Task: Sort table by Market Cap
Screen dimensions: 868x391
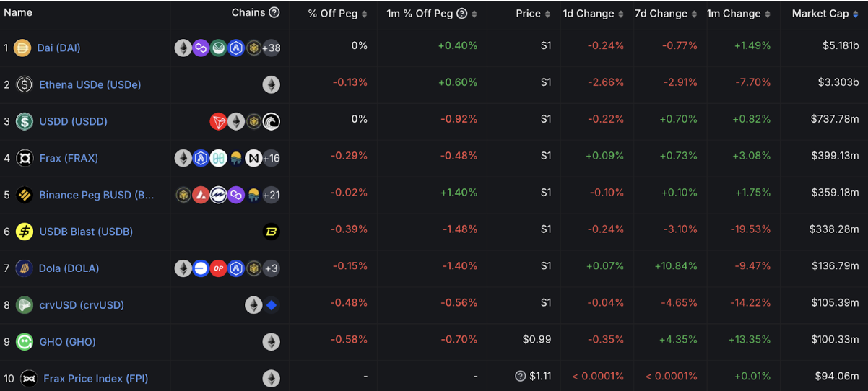Action: coord(825,14)
